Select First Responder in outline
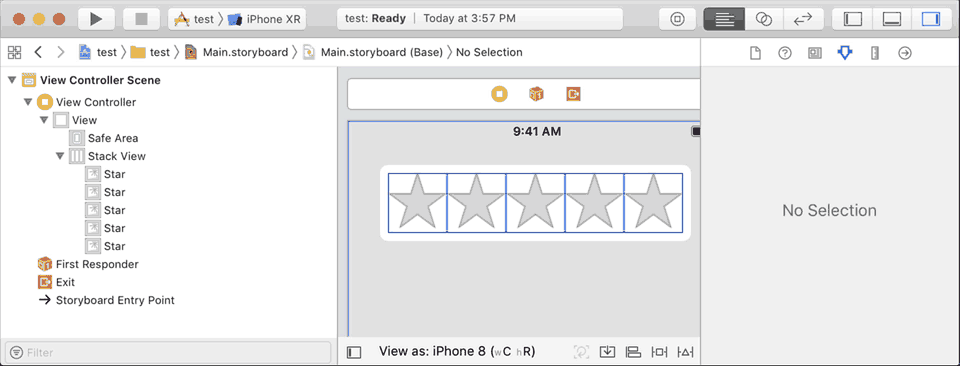The width and height of the screenshot is (960, 366). point(97,264)
